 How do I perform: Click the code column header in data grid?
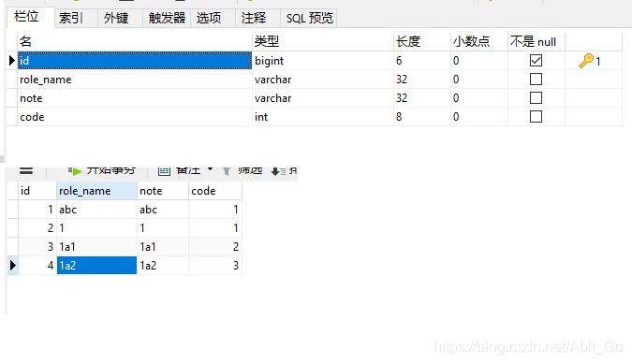215,191
